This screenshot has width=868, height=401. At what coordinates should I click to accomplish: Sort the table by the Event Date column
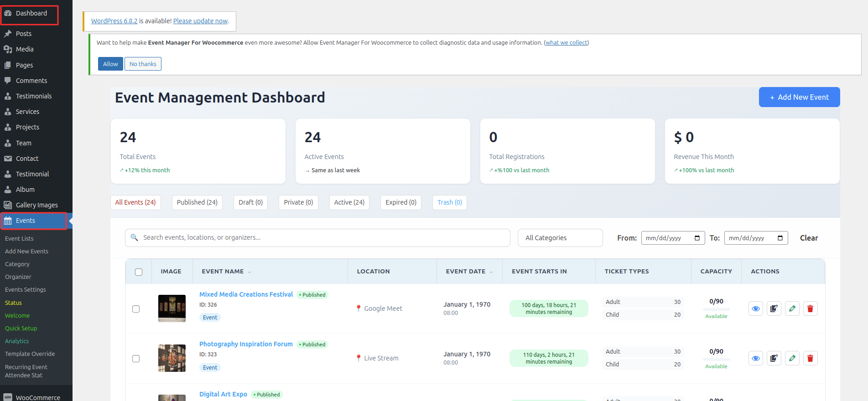click(466, 272)
